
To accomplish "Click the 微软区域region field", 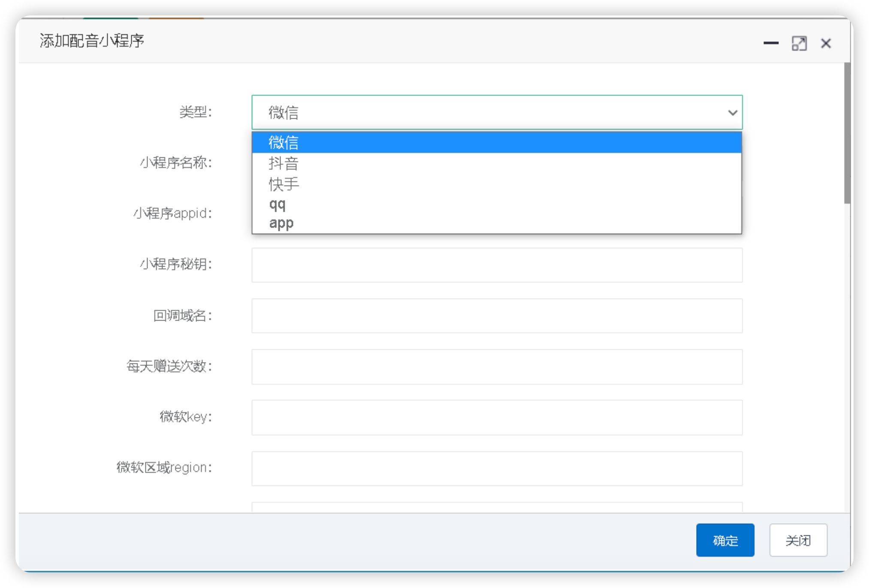I will click(x=496, y=468).
